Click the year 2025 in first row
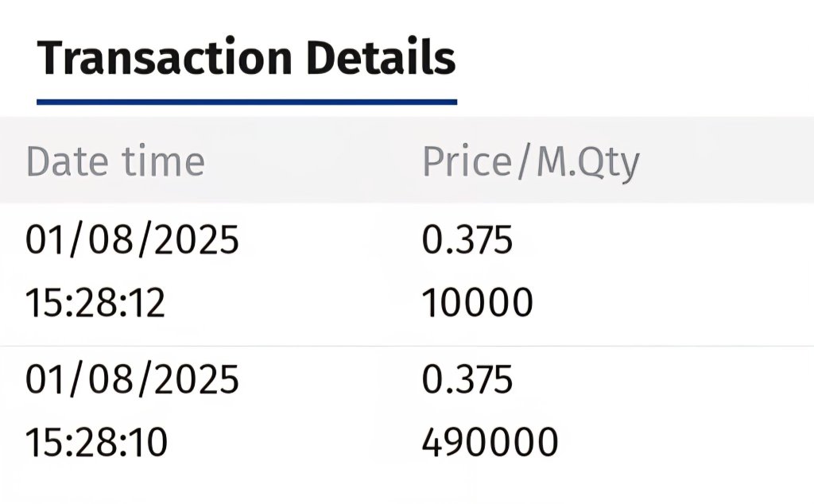This screenshot has width=814, height=504. click(x=197, y=240)
